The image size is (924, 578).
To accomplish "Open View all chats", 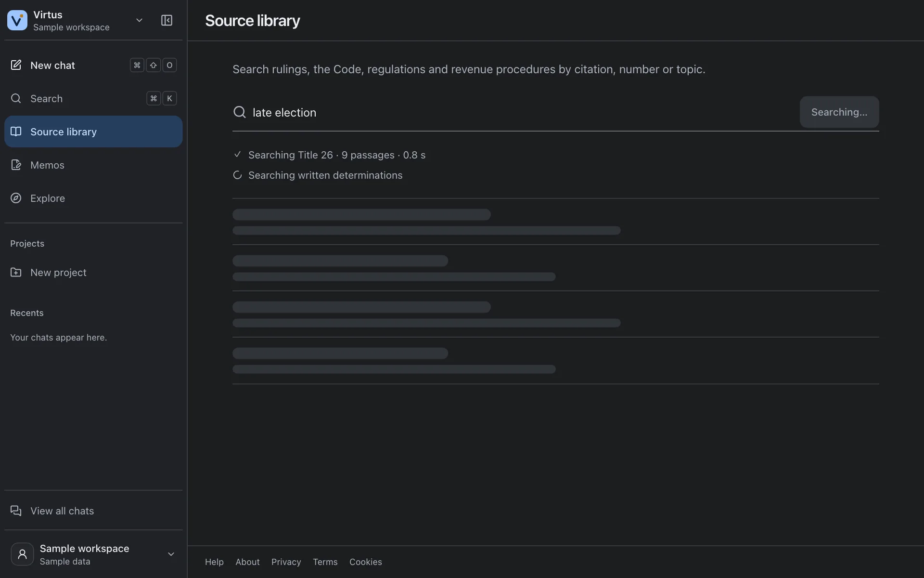I will [93, 511].
